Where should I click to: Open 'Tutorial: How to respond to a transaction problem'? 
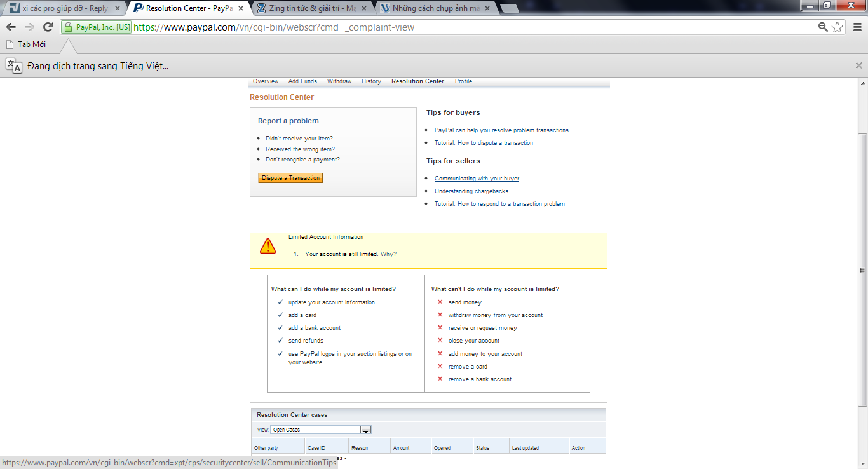point(499,204)
